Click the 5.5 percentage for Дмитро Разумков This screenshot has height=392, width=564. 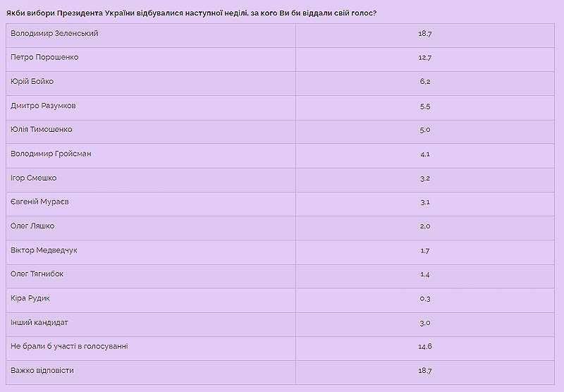[x=424, y=106]
